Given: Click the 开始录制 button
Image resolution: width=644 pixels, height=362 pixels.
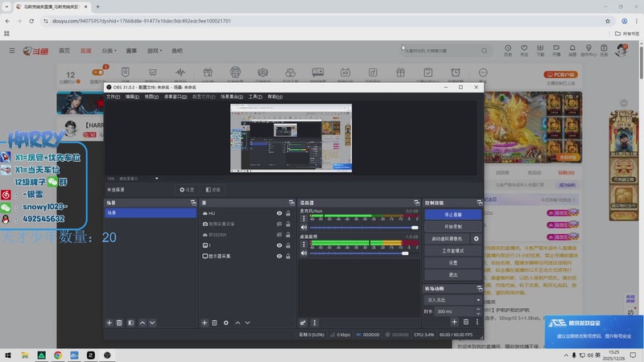Looking at the screenshot, I should [453, 227].
